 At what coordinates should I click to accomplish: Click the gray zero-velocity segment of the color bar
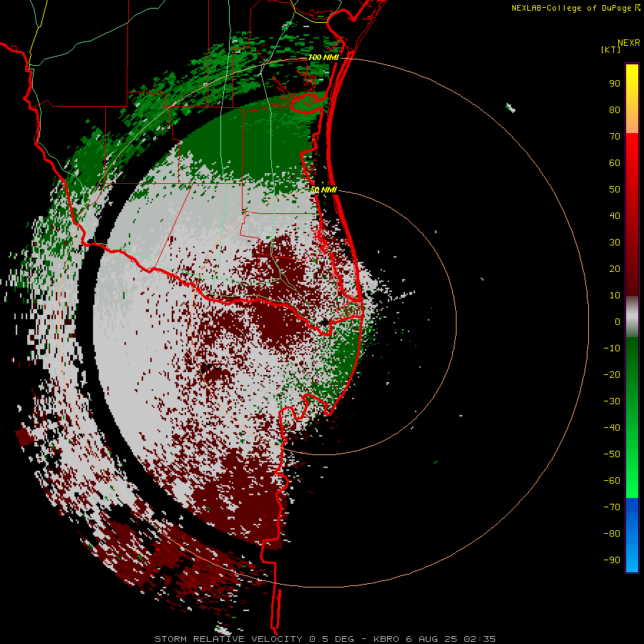[x=632, y=317]
